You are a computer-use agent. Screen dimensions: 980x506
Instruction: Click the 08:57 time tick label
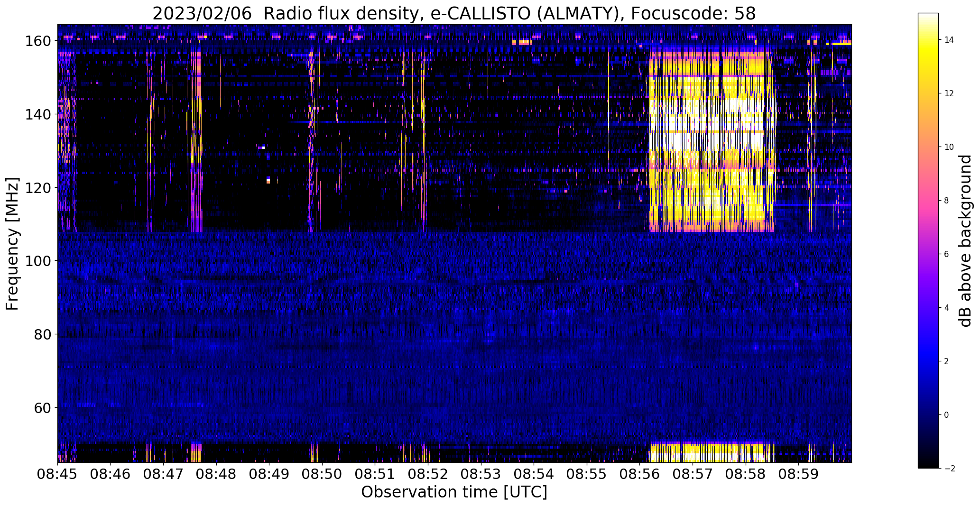pos(693,474)
